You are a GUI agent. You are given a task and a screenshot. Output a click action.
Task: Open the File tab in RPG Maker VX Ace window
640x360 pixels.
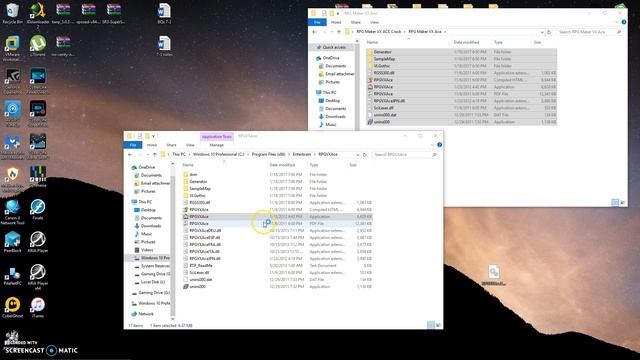[x=317, y=22]
